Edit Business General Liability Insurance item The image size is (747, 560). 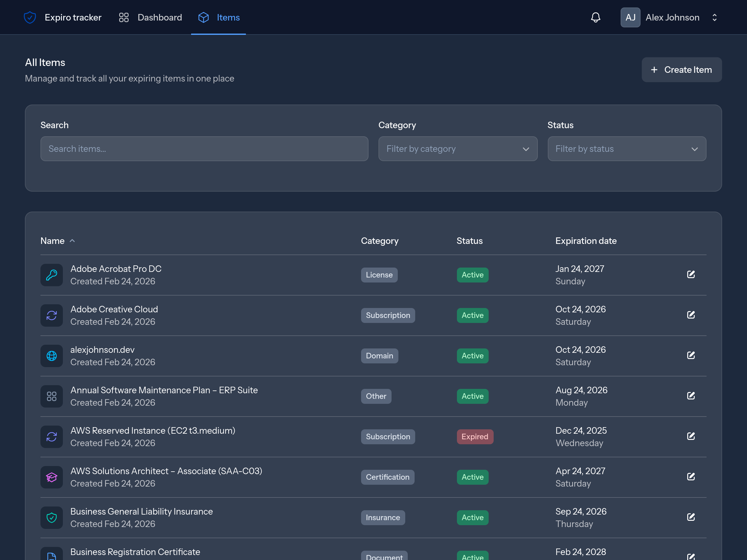tap(691, 517)
